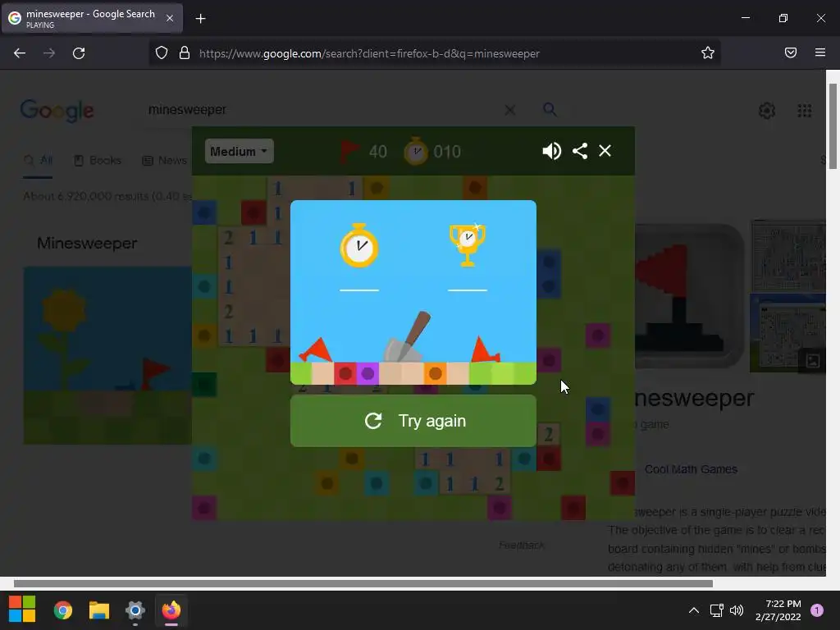Open the volume tray icon
This screenshot has height=630, width=840.
click(x=737, y=610)
